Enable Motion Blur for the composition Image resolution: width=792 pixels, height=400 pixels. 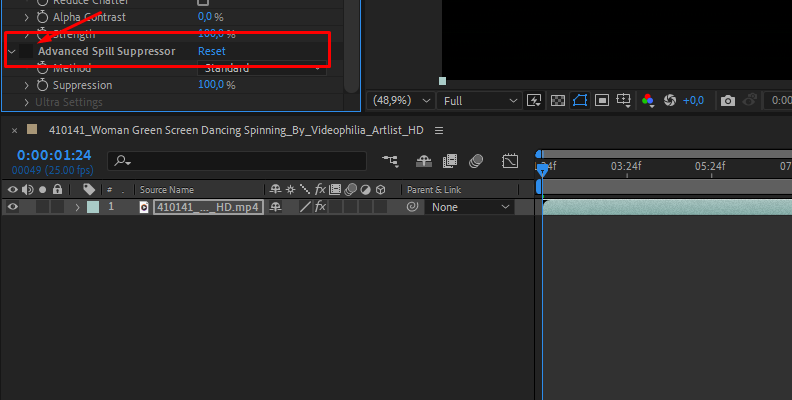(476, 161)
